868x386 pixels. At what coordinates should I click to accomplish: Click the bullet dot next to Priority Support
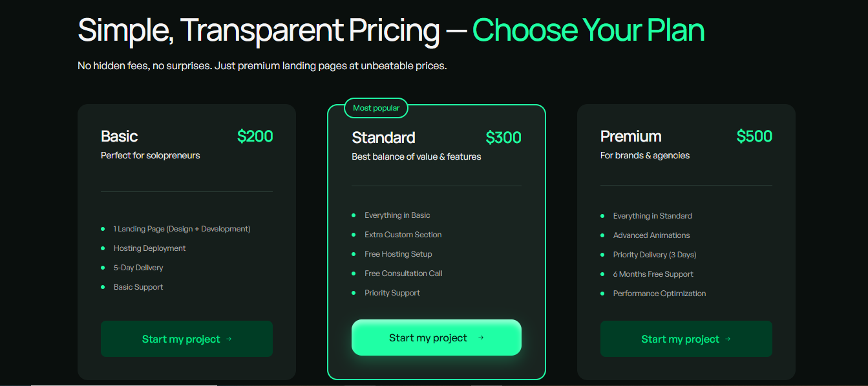354,293
